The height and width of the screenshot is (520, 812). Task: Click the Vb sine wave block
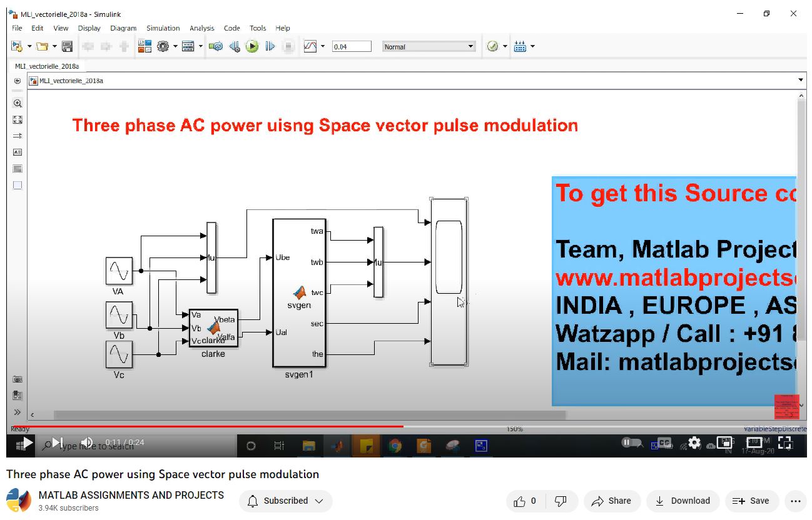point(119,315)
